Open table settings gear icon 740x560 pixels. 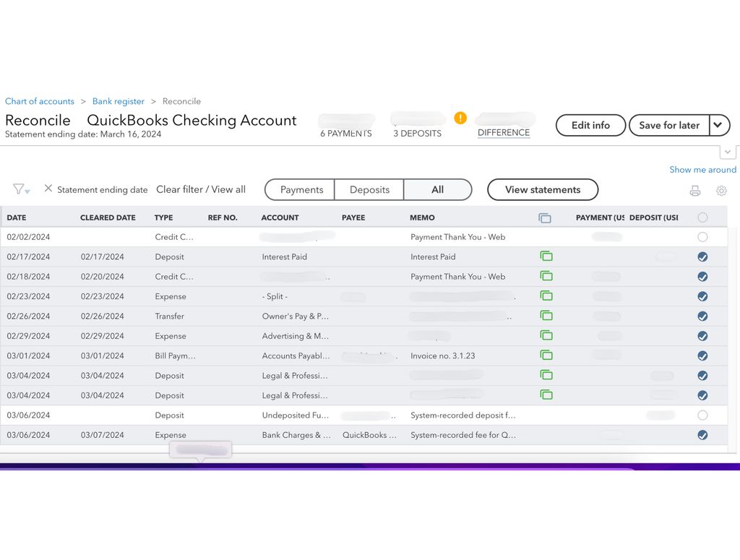tap(721, 191)
